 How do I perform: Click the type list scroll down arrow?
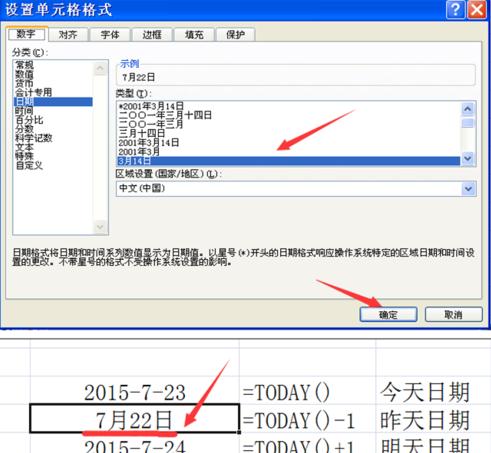[x=468, y=158]
